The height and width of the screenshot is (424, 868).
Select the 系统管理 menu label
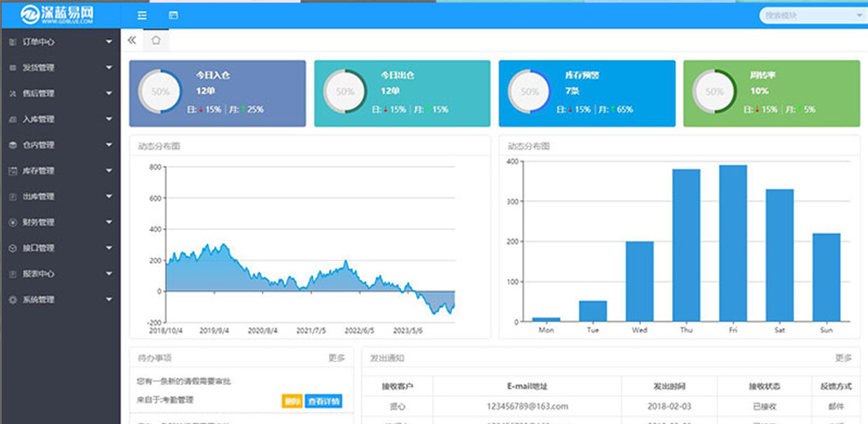coord(38,299)
